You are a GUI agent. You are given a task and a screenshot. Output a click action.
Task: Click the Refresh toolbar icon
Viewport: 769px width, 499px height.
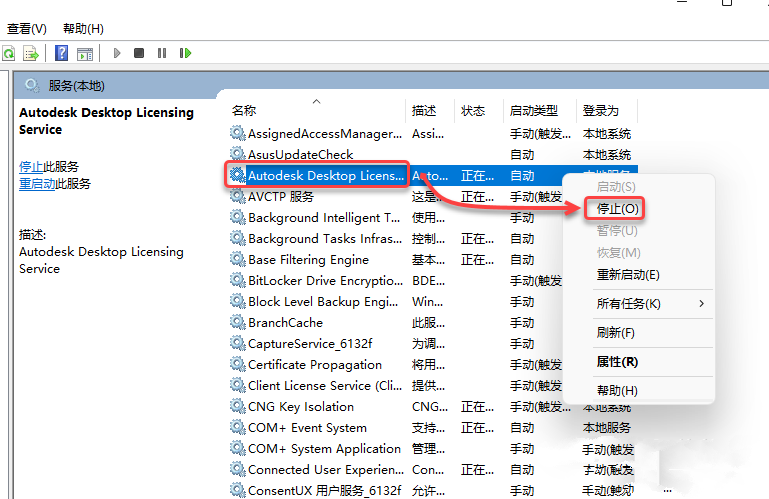point(9,53)
